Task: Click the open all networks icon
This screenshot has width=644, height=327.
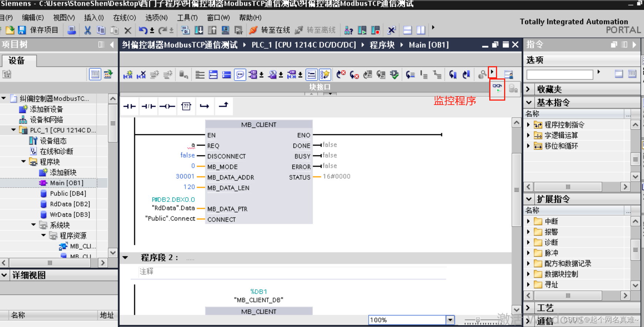Action: pyautogui.click(x=213, y=75)
